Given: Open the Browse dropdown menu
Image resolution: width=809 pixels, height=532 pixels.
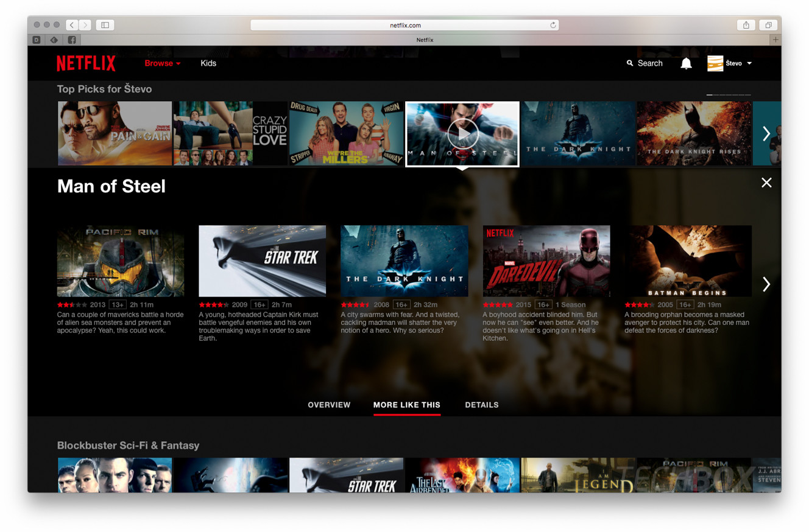Looking at the screenshot, I should coord(162,63).
